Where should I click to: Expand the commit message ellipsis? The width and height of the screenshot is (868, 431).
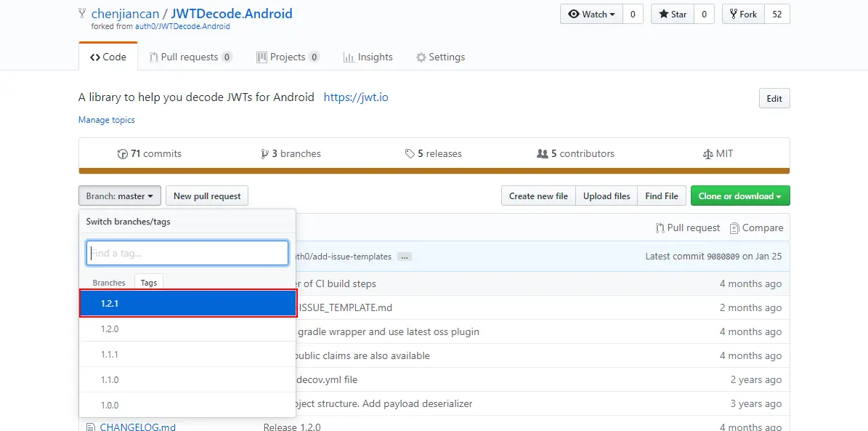pos(405,257)
